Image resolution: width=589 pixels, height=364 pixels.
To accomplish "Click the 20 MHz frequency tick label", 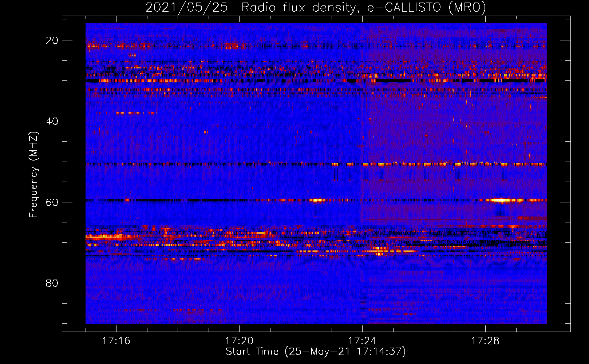I will click(x=52, y=40).
